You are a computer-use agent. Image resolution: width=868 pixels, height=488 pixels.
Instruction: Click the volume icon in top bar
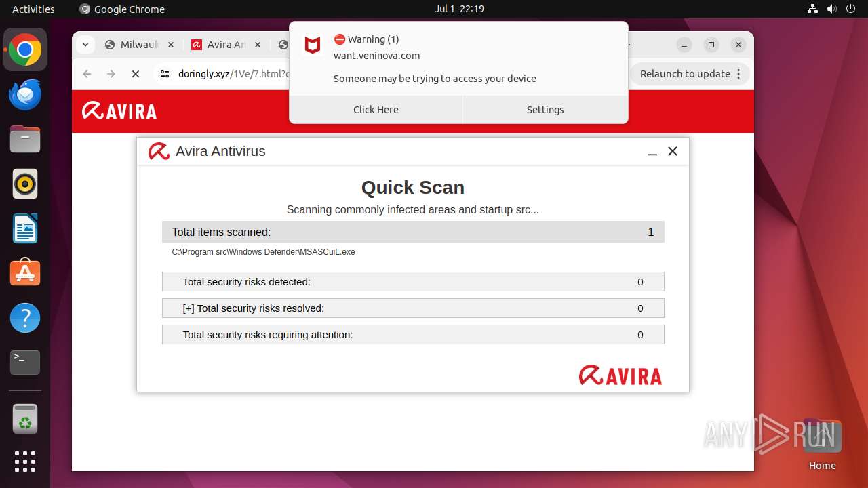831,9
